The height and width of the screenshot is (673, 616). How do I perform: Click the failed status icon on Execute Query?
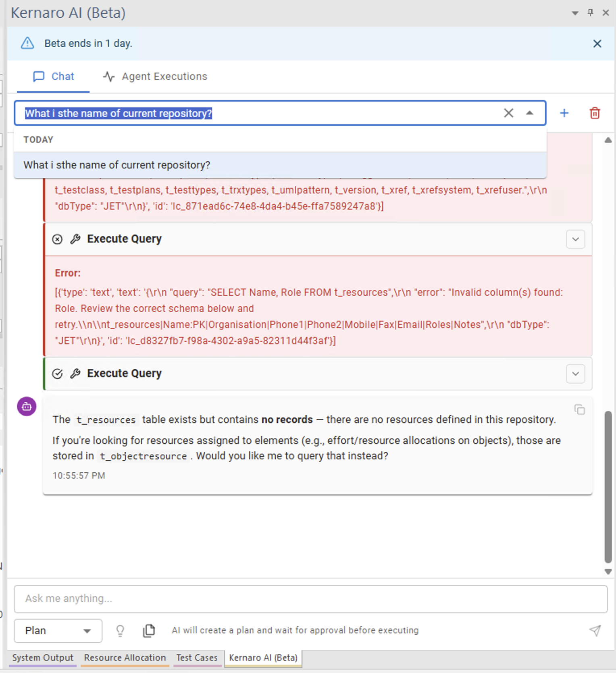pyautogui.click(x=57, y=239)
